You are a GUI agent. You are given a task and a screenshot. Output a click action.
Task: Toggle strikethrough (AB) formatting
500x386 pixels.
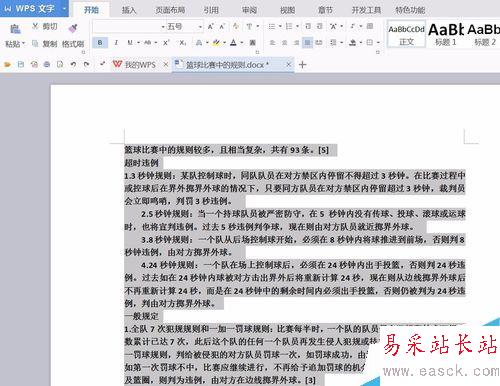147,43
